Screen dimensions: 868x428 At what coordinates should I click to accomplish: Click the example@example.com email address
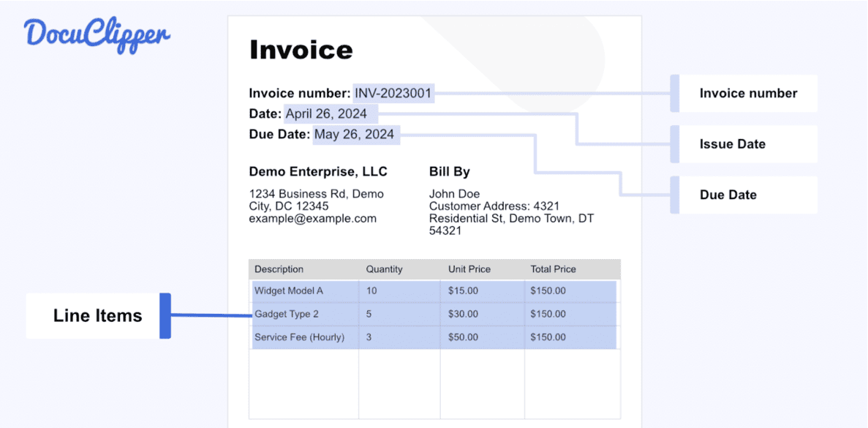[312, 218]
